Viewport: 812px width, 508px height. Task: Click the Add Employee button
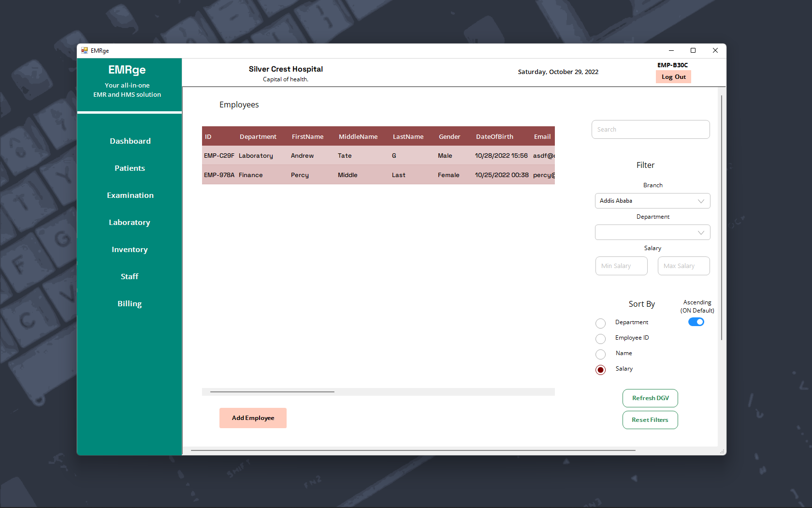pos(253,418)
